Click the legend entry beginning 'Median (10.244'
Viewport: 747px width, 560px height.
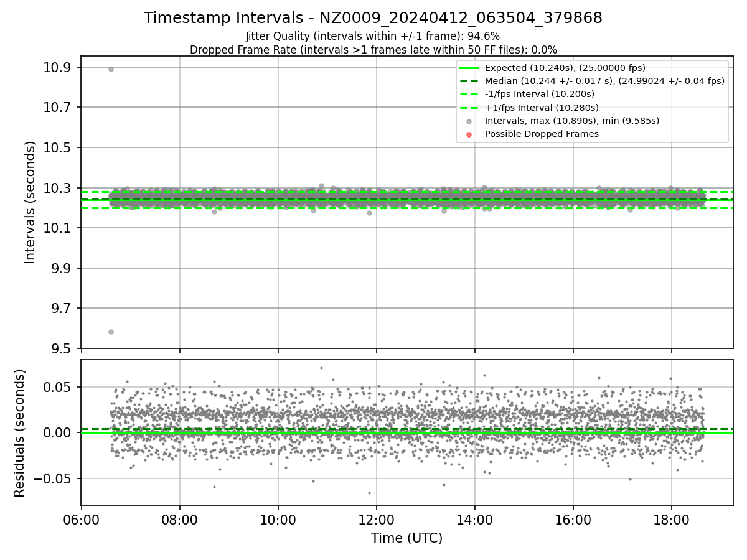(x=604, y=81)
